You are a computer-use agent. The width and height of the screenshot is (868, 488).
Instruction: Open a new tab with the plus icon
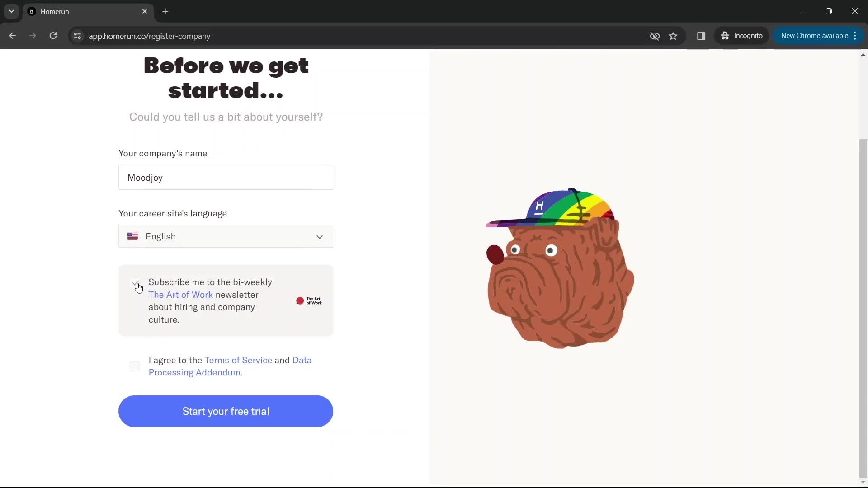pyautogui.click(x=165, y=11)
